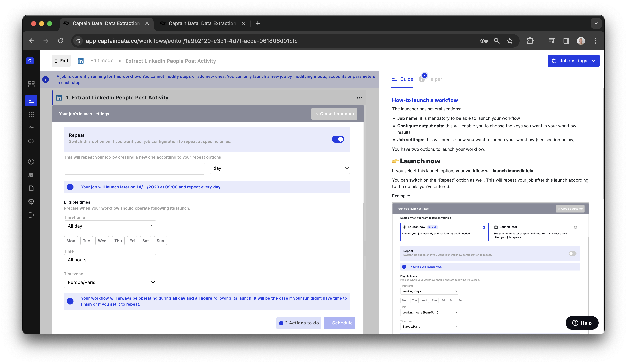Open the Timezone dropdown showing Europe/Paris
Image resolution: width=627 pixels, height=364 pixels.
[x=110, y=282]
